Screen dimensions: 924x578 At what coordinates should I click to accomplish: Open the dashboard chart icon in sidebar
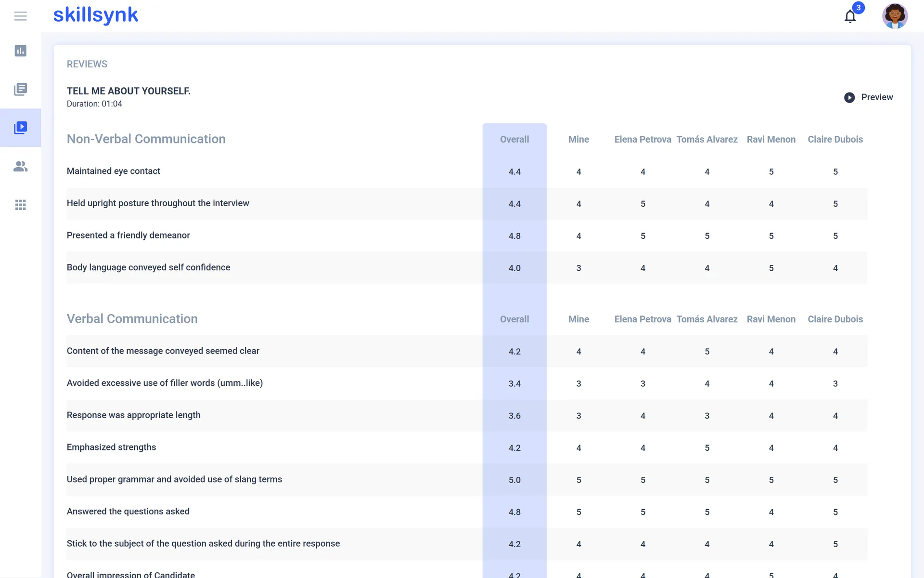point(20,51)
